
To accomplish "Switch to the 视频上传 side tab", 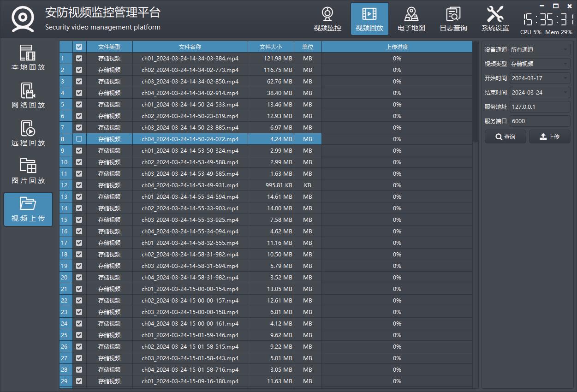I will 28,209.
